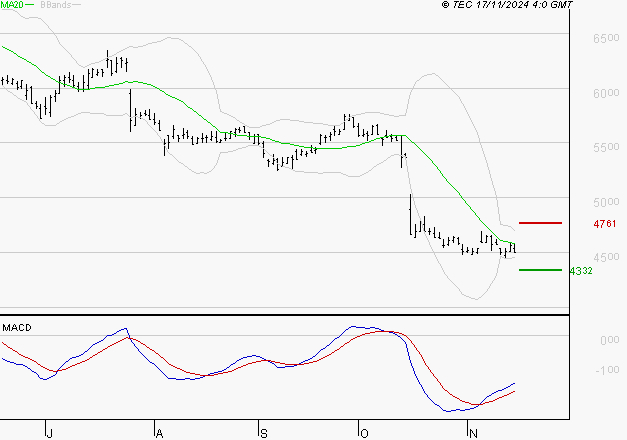
Task: Click the TEC 17/11/2024 copyright text
Action: (507, 4)
